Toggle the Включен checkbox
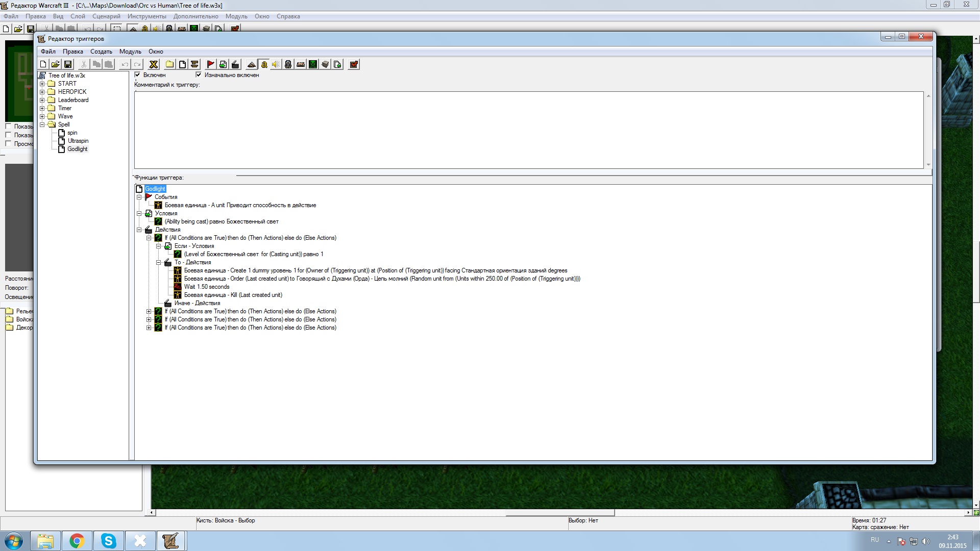Viewport: 980px width, 551px height. (x=137, y=75)
